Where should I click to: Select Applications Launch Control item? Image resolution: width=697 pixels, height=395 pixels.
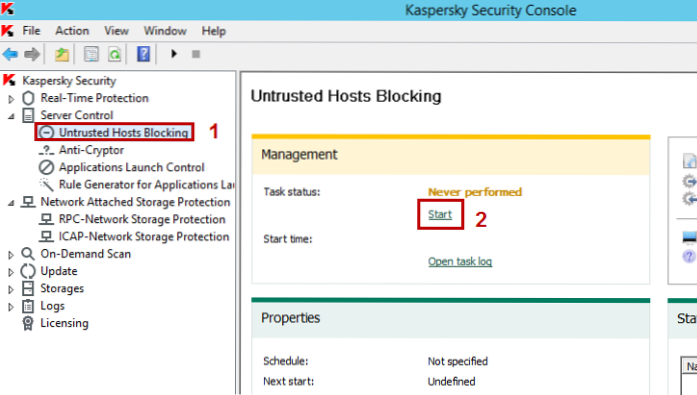pyautogui.click(x=132, y=168)
